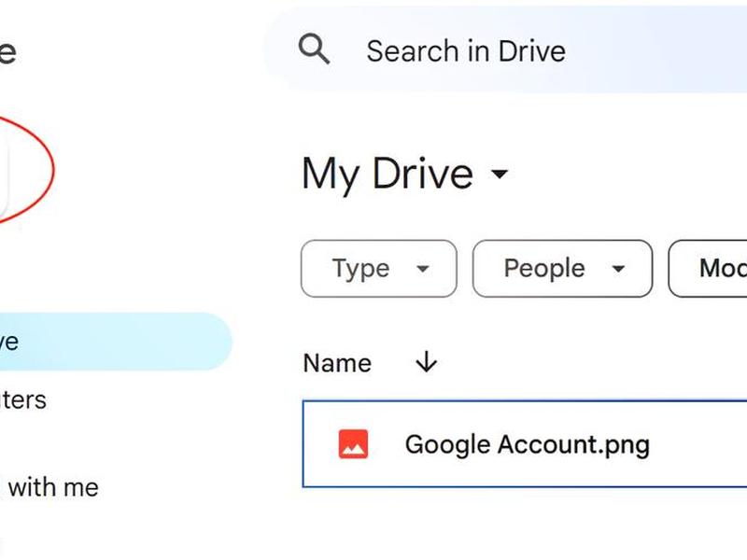Select the Google Account.png file
This screenshot has width=747, height=560.
525,444
